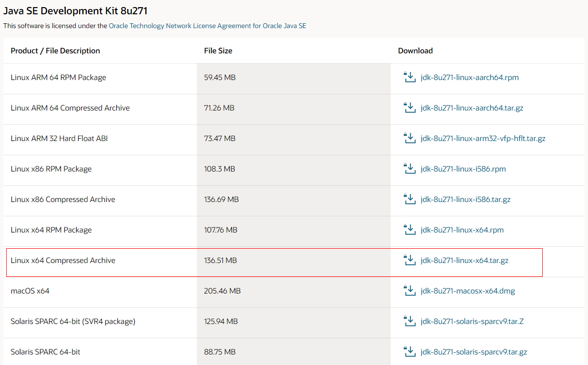Download jdk-8u271-linux-i586.tar.gz link
The height and width of the screenshot is (365, 588).
point(466,199)
